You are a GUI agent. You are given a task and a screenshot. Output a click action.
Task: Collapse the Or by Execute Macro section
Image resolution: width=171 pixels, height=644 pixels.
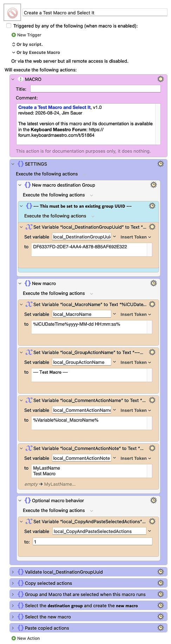click(14, 53)
